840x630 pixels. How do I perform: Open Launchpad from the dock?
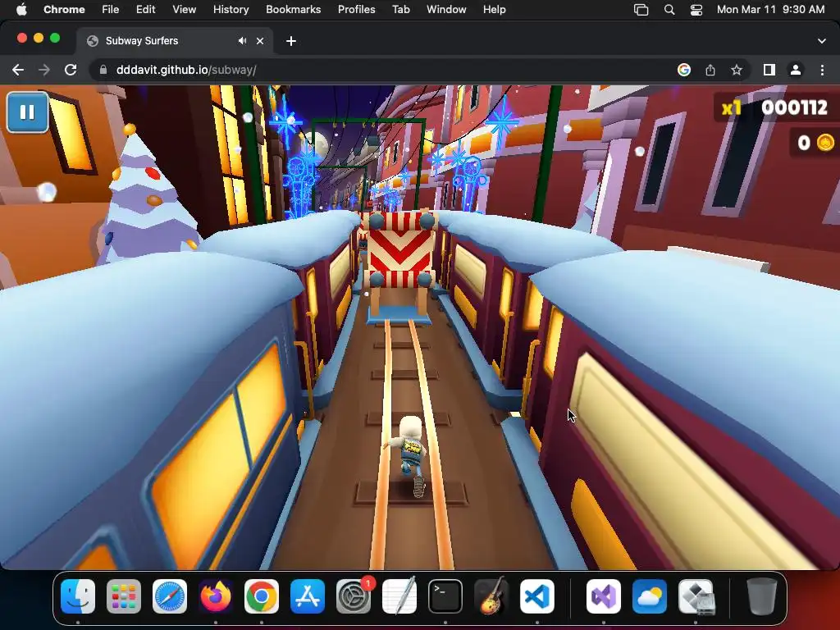124,596
